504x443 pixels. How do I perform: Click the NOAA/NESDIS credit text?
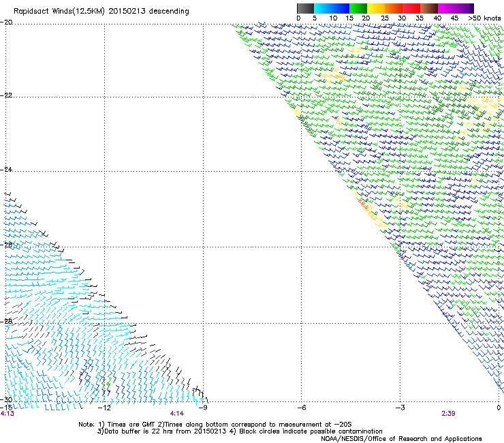401,438
